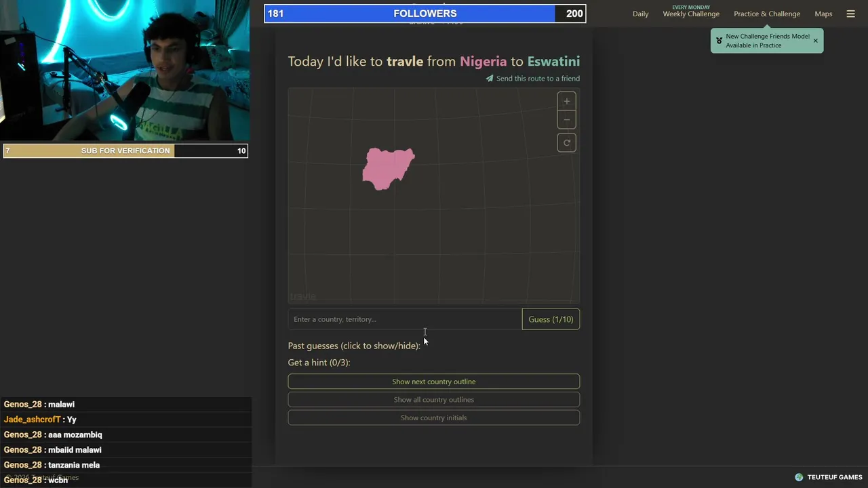The image size is (868, 488).
Task: Focus the country entry field
Action: coord(405,319)
